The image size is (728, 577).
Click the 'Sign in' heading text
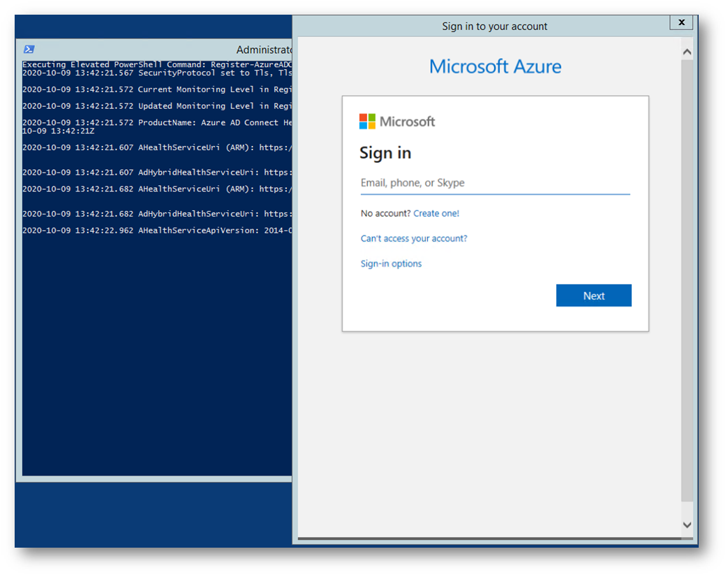385,153
